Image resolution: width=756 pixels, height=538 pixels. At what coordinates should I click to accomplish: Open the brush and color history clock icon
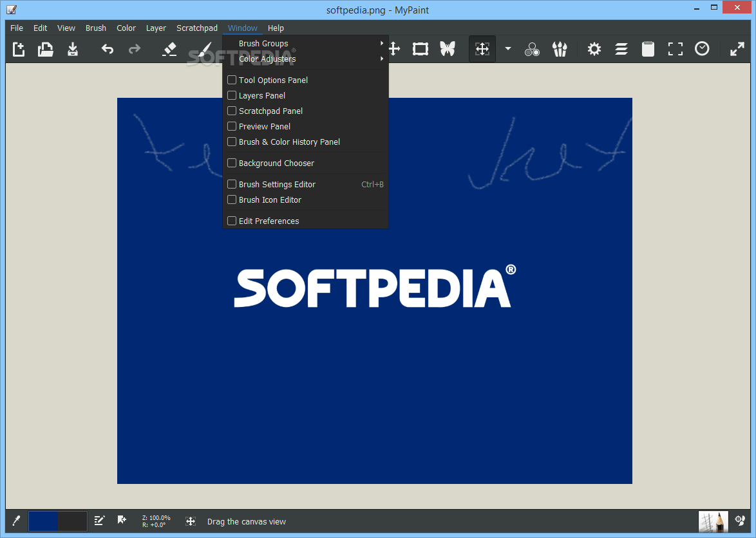702,49
